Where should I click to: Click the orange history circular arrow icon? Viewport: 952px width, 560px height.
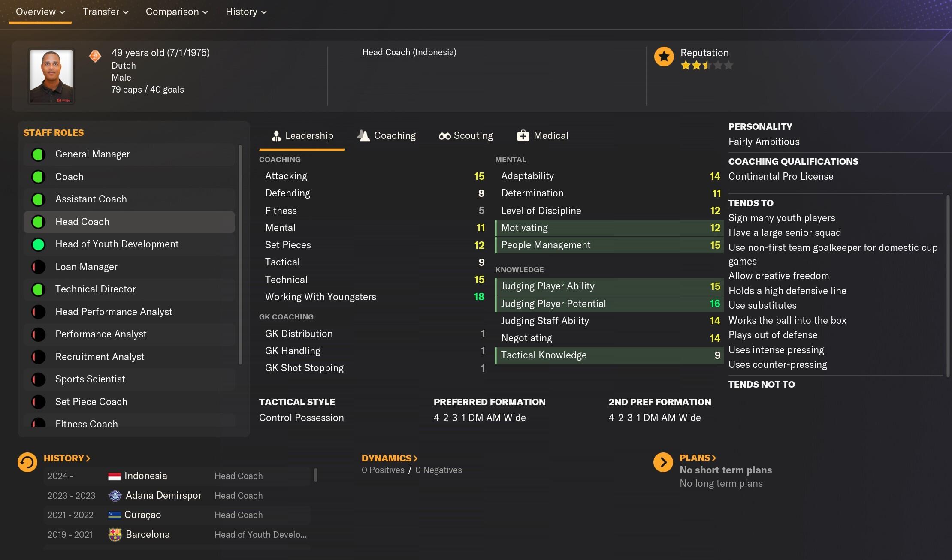pos(27,462)
